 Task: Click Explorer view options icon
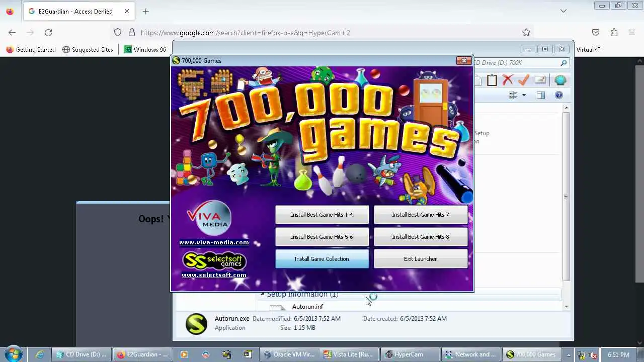(x=513, y=95)
